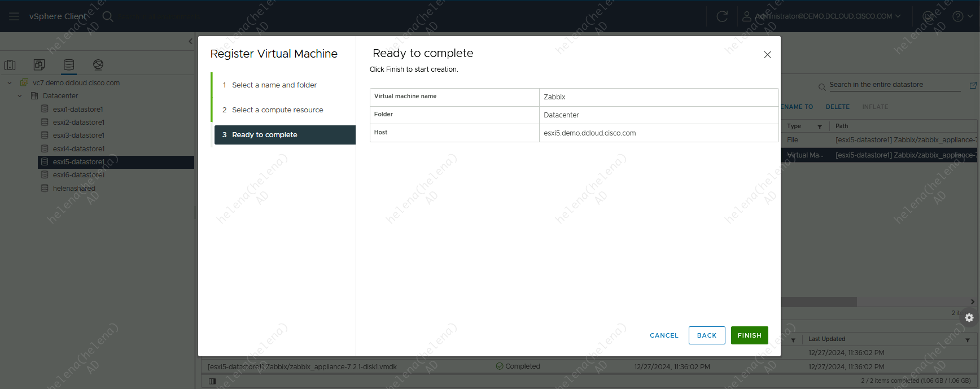Click the FINISH button
980x389 pixels.
point(749,335)
